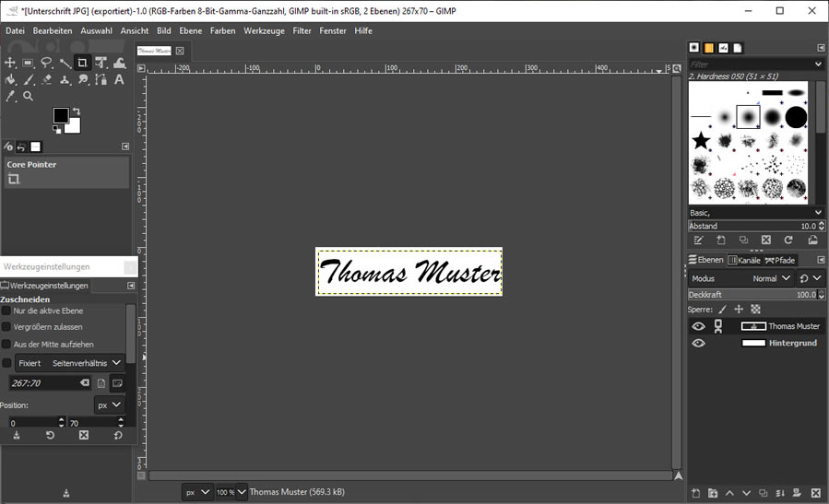Open the Datei menu
829x504 pixels.
[15, 30]
